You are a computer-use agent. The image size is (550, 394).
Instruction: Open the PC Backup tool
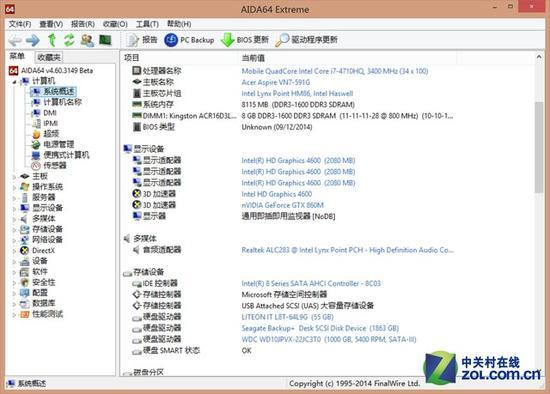point(189,40)
